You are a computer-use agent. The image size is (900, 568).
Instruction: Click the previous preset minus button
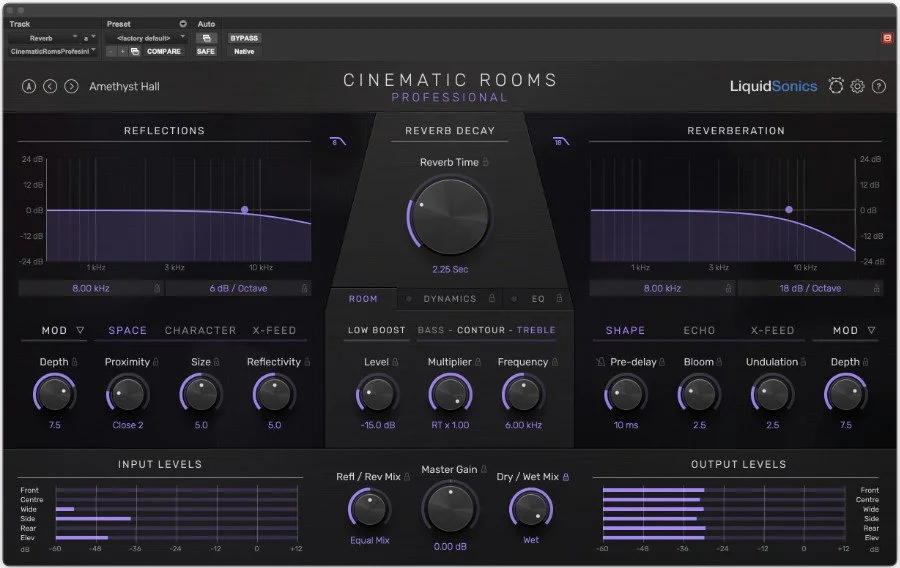tap(111, 51)
